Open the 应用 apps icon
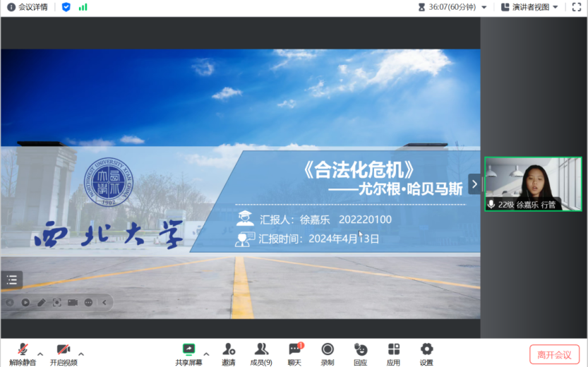Screen dimensions: 588x367 pyautogui.click(x=393, y=349)
